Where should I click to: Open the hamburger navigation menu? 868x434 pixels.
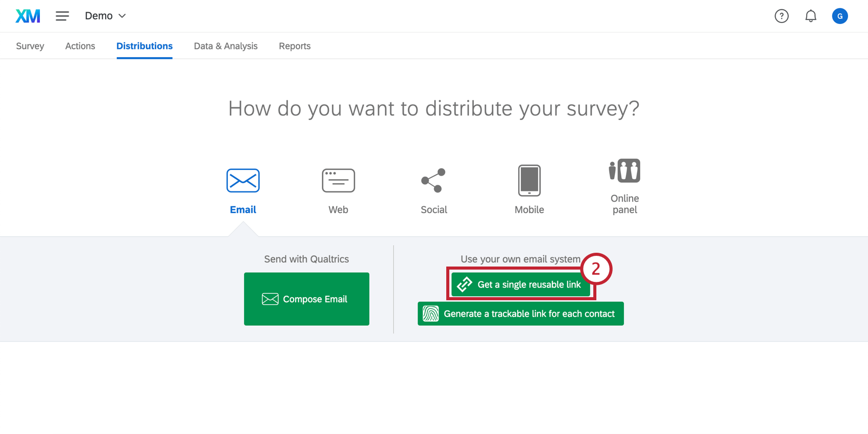[x=62, y=16]
